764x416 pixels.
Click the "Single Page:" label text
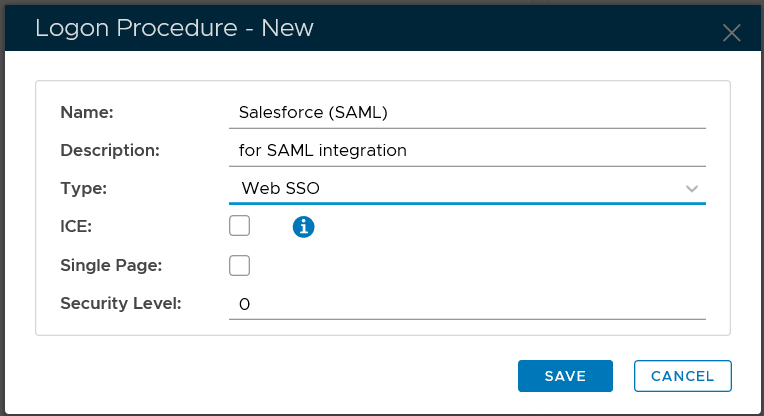click(x=111, y=265)
